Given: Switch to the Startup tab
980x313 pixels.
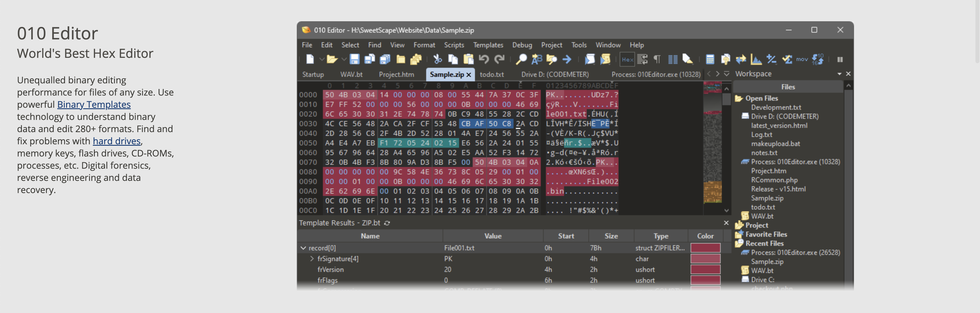Looking at the screenshot, I should point(313,75).
